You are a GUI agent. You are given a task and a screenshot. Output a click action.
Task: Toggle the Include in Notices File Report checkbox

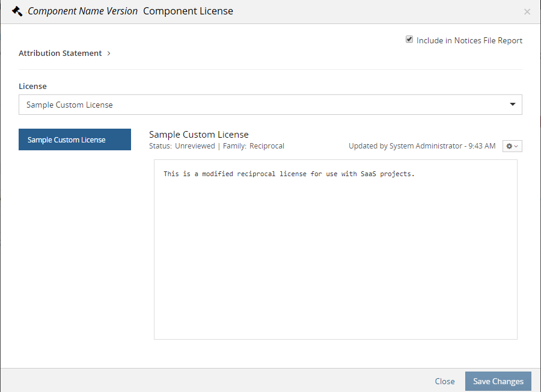(409, 40)
